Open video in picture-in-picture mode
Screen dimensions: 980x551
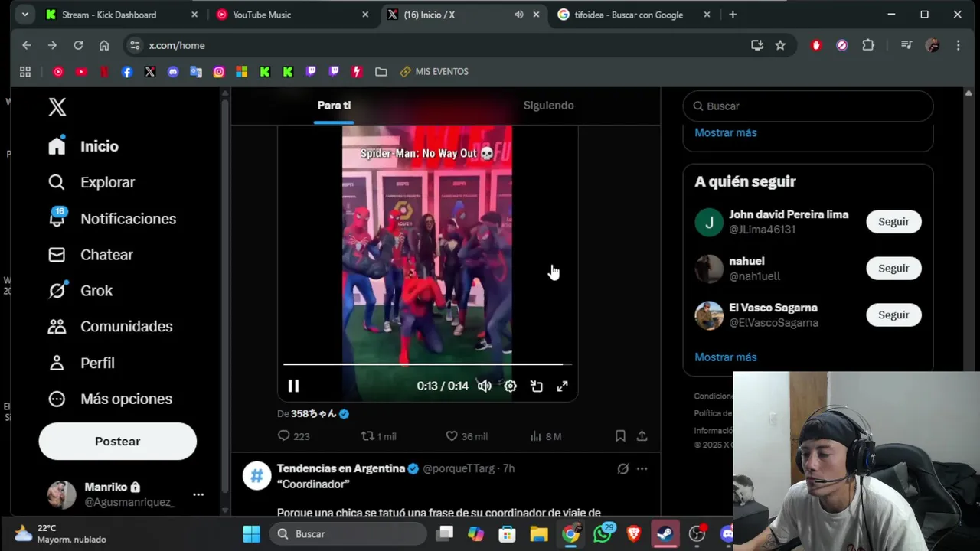(537, 386)
